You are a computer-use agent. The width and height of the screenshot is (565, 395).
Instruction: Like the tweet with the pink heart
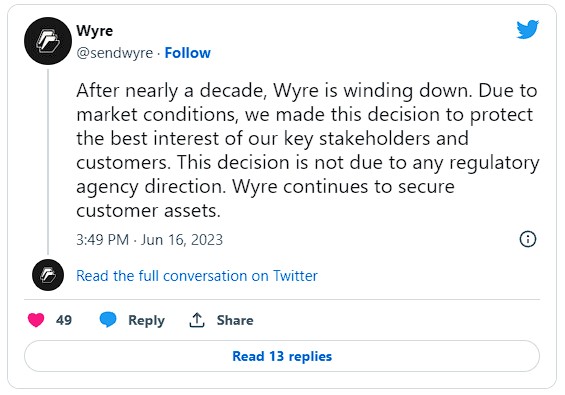[x=36, y=320]
